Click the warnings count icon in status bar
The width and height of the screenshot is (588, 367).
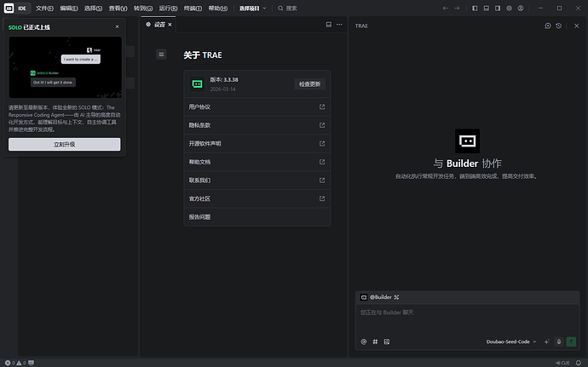click(19, 363)
